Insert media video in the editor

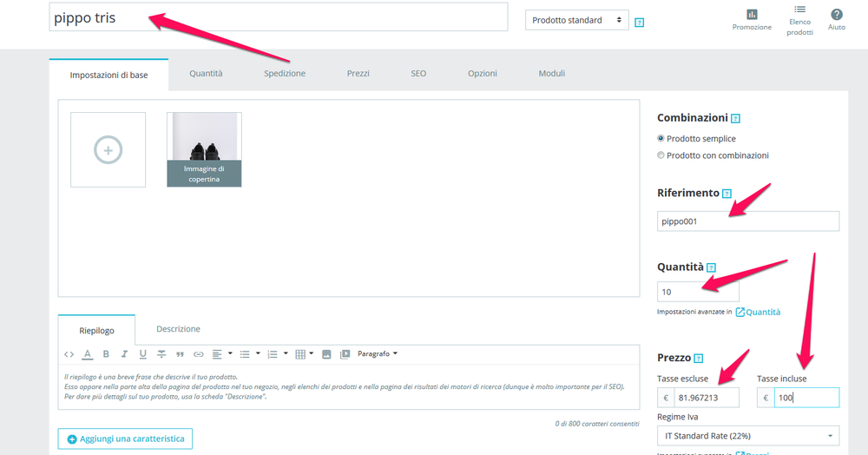click(x=345, y=354)
